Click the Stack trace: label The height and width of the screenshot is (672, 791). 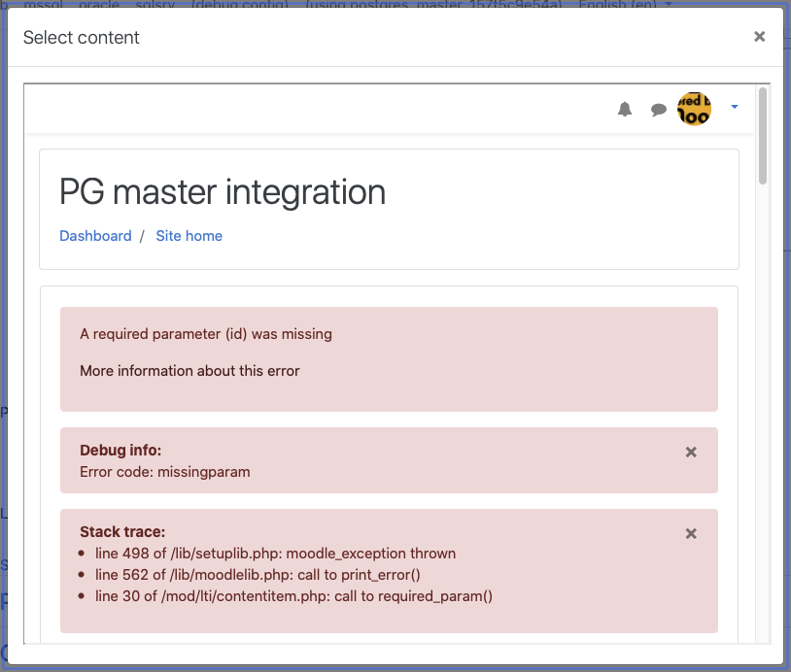[122, 532]
